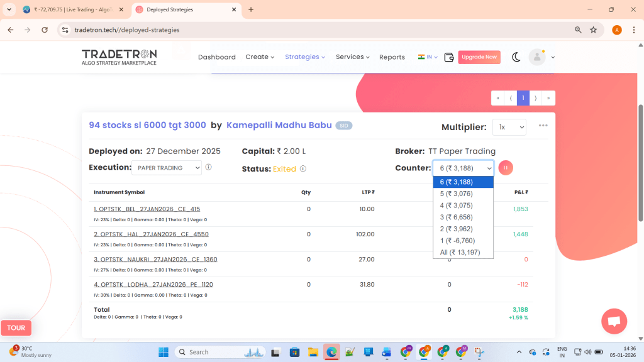Start the TOUR button
Screen dimensions: 644x362
[16, 327]
